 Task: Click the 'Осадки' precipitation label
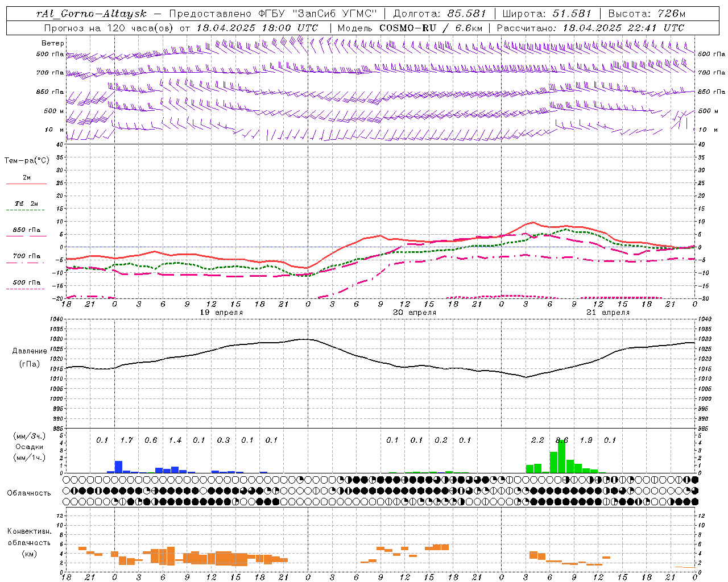pos(29,447)
